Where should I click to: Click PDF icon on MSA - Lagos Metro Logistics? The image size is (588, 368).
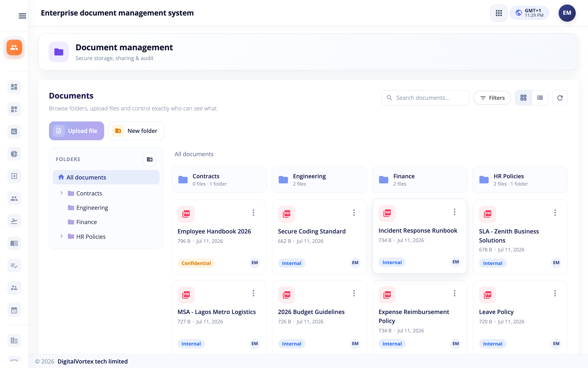[x=186, y=294]
